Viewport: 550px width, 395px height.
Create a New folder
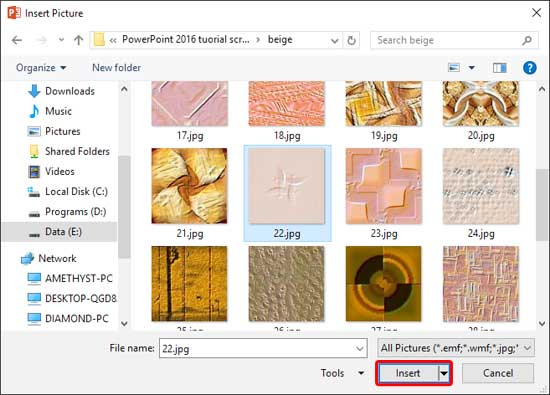point(116,67)
